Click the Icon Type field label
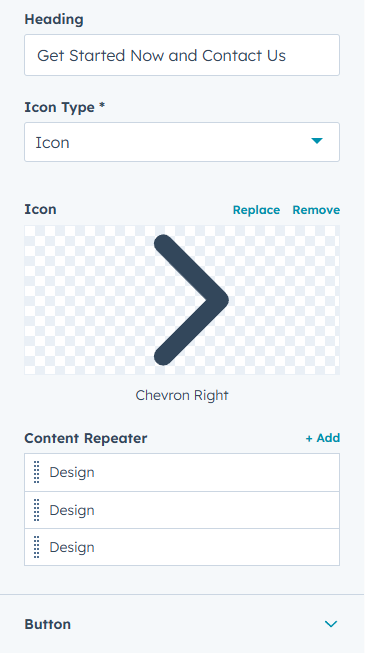This screenshot has height=653, width=365. [65, 107]
